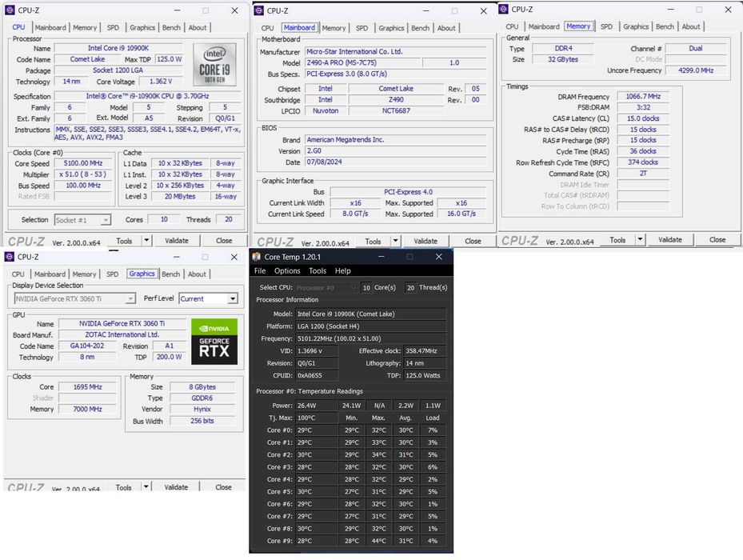Open Tools dropdown arrow in CPU window
The height and width of the screenshot is (560, 743).
146,241
